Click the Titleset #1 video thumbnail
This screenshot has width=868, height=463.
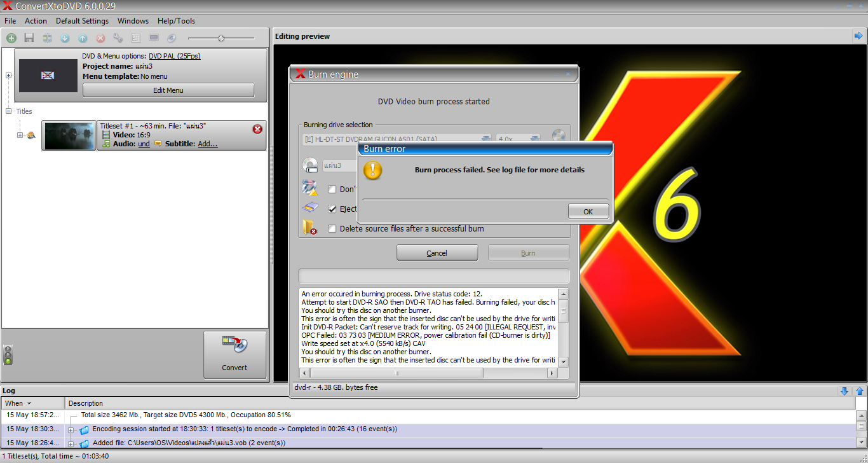coord(69,135)
